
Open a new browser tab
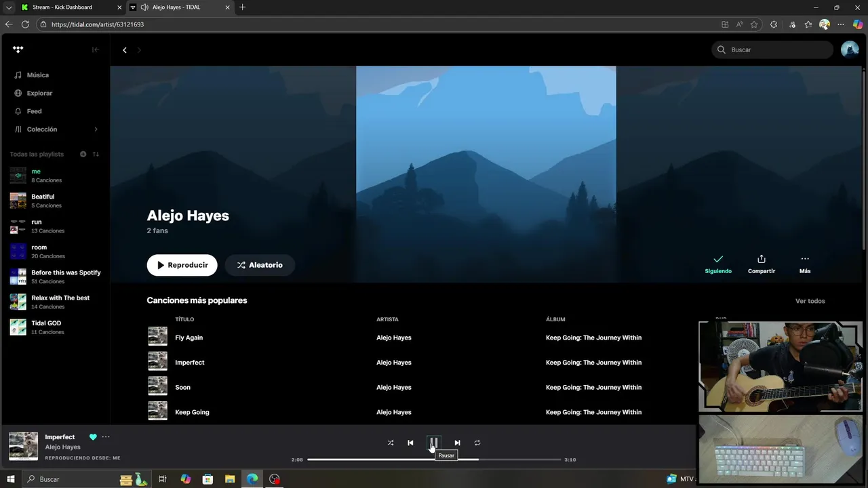[243, 7]
